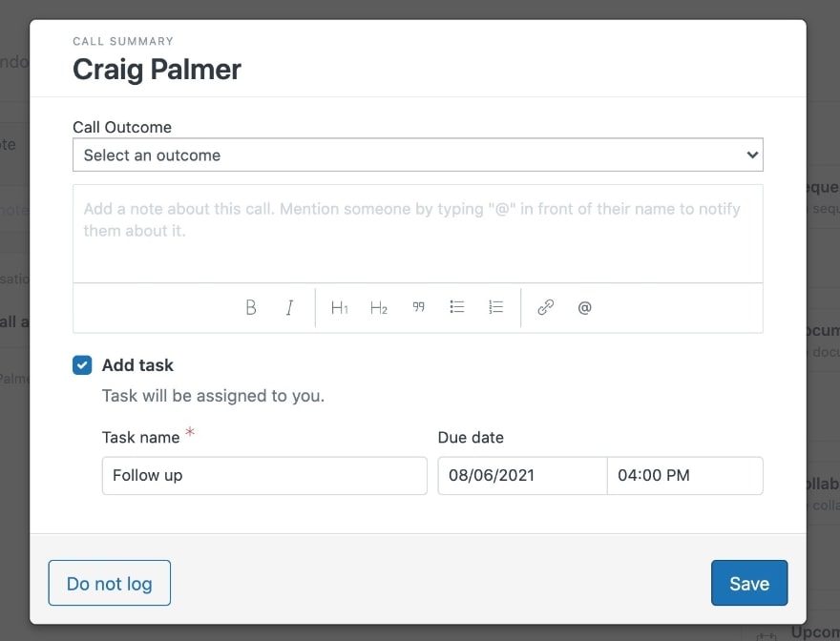This screenshot has height=641, width=840.
Task: Start a numbered list in the note
Action: tap(496, 308)
